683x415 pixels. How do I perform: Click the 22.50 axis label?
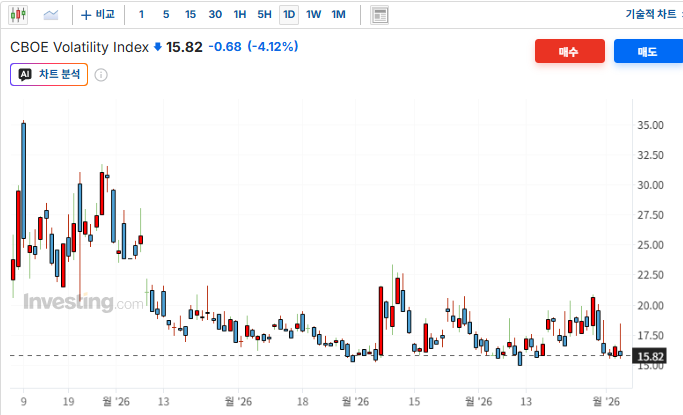click(650, 275)
